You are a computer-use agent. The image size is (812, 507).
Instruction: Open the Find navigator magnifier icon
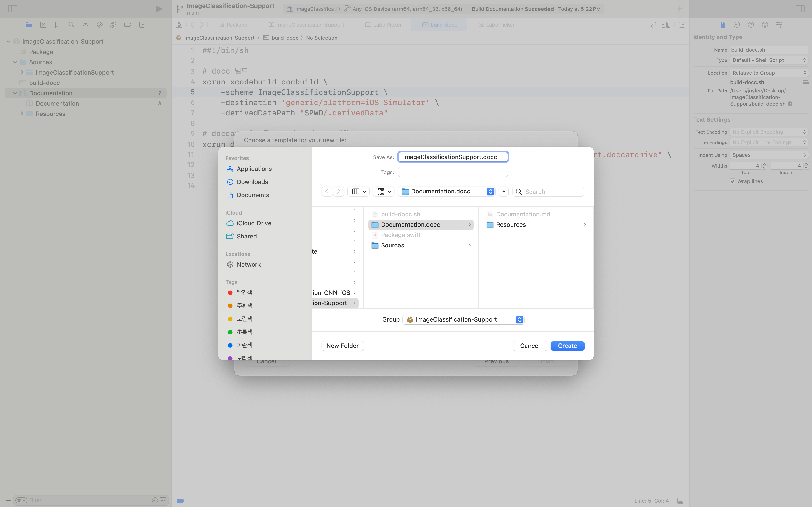tap(71, 24)
